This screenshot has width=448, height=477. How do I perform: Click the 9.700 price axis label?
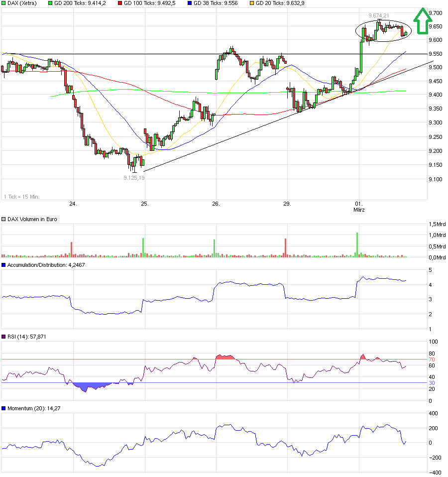click(435, 13)
